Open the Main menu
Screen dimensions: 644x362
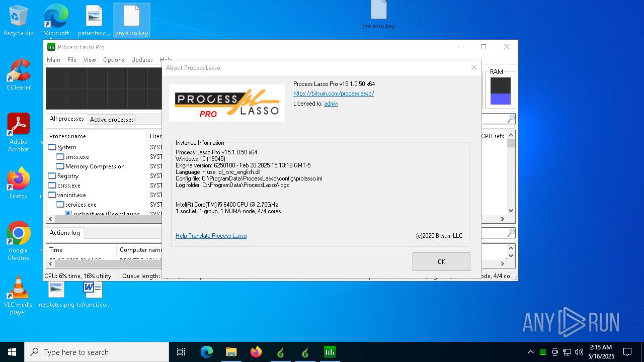click(53, 60)
